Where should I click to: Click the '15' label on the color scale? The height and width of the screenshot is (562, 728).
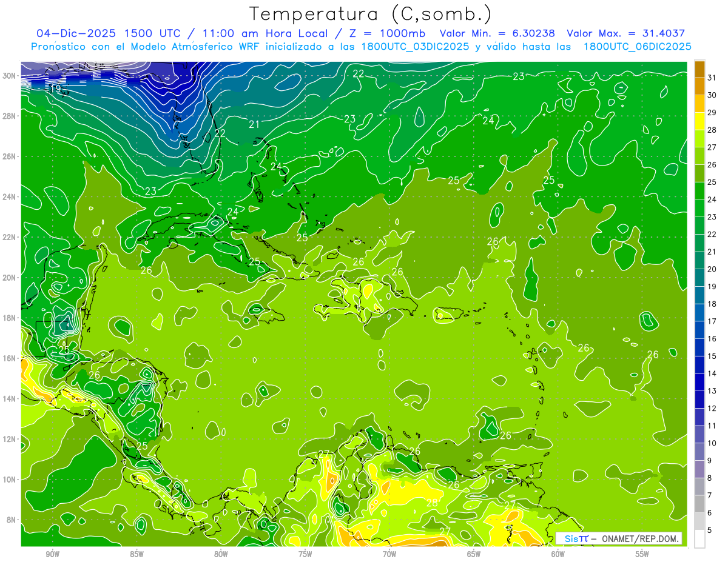pyautogui.click(x=712, y=356)
